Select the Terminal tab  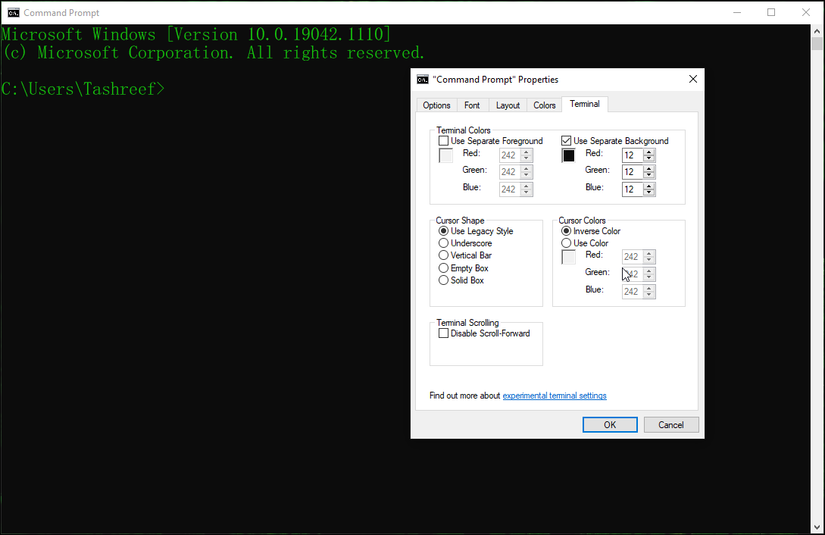[585, 104]
